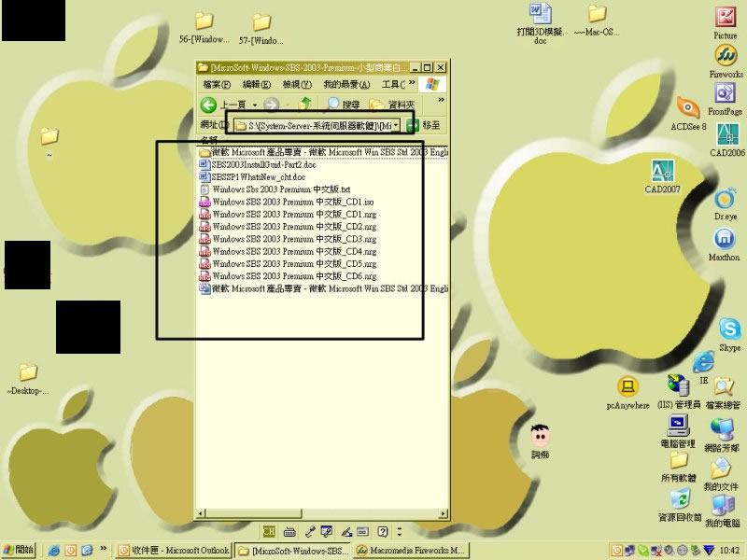Screen dimensions: 747x560
Task: Select the 中文版_CD5.nrg file
Action: pyautogui.click(x=288, y=264)
